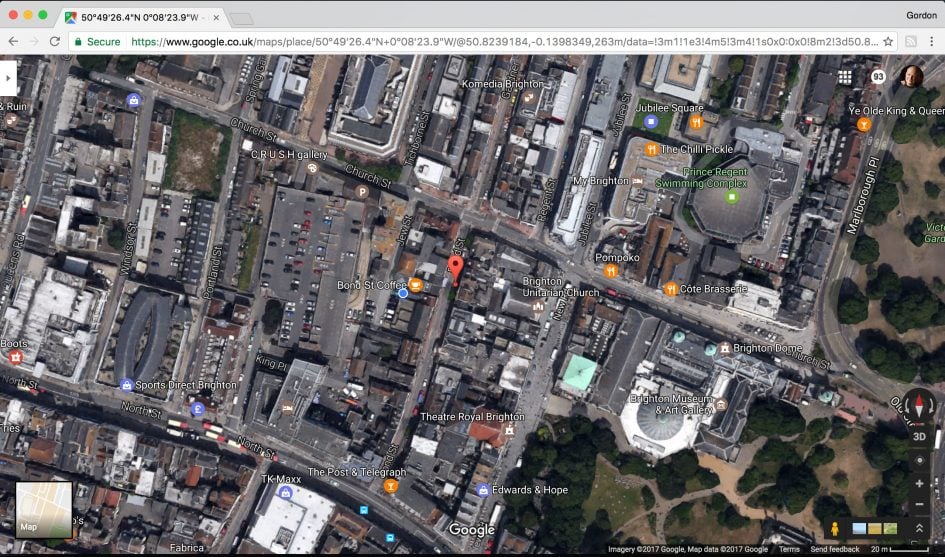
Task: Reset map orientation with compass
Action: point(918,404)
